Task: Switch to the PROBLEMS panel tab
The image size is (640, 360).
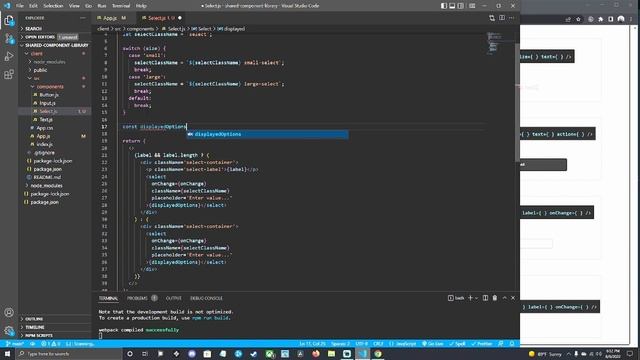Action: coord(137,298)
